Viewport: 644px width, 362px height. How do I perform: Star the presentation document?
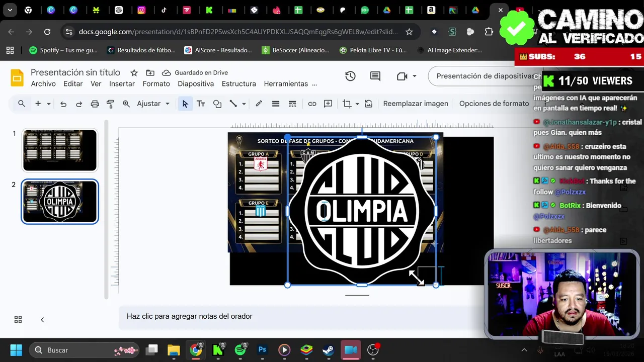point(134,73)
